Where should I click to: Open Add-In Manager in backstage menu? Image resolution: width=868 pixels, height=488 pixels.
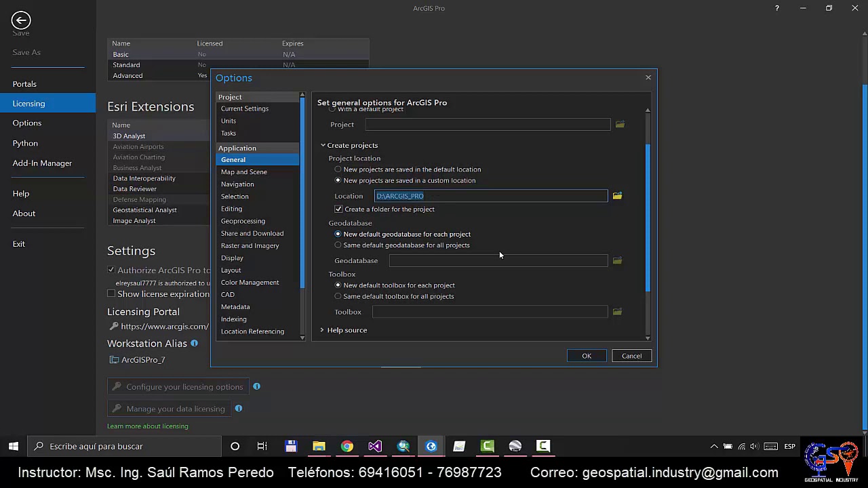pos(42,163)
